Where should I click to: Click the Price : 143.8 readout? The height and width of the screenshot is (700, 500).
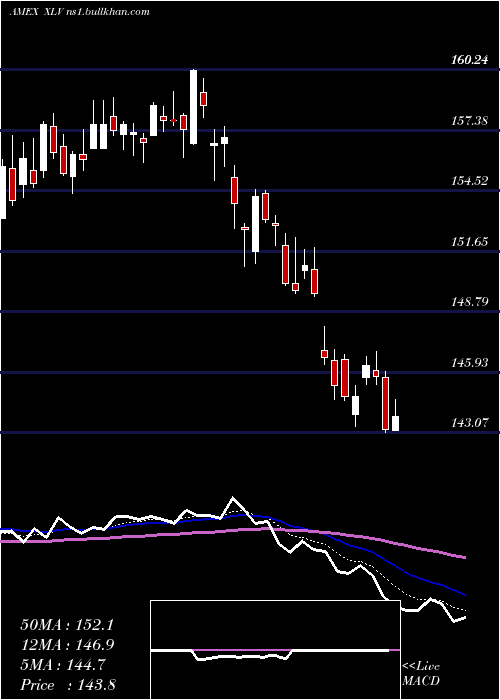point(68,685)
